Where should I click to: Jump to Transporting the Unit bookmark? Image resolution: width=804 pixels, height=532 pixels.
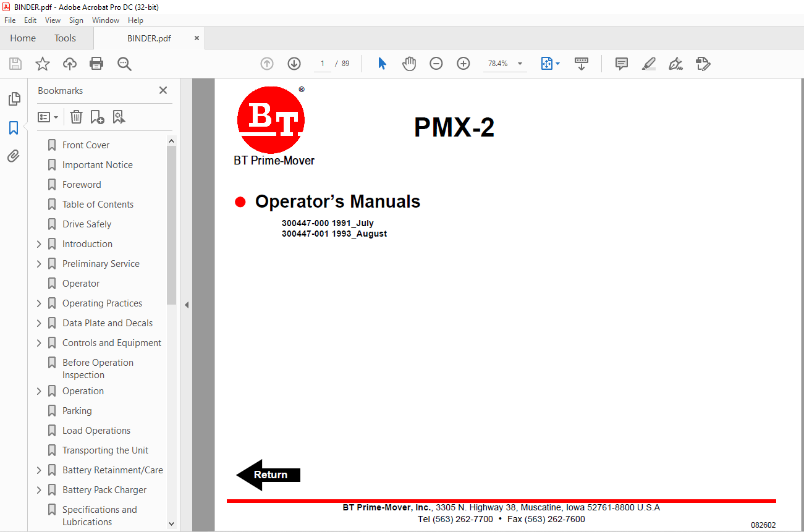click(105, 450)
